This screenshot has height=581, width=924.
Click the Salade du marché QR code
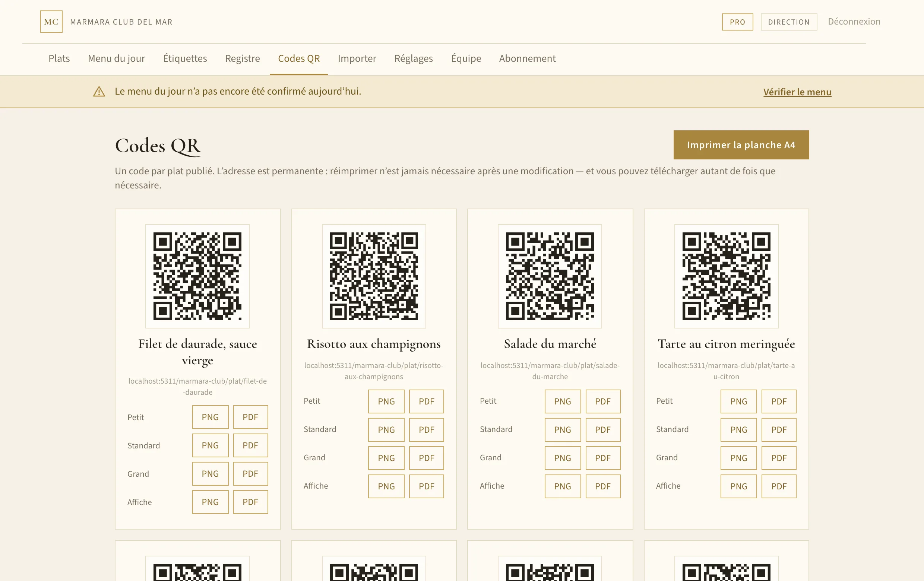(550, 276)
